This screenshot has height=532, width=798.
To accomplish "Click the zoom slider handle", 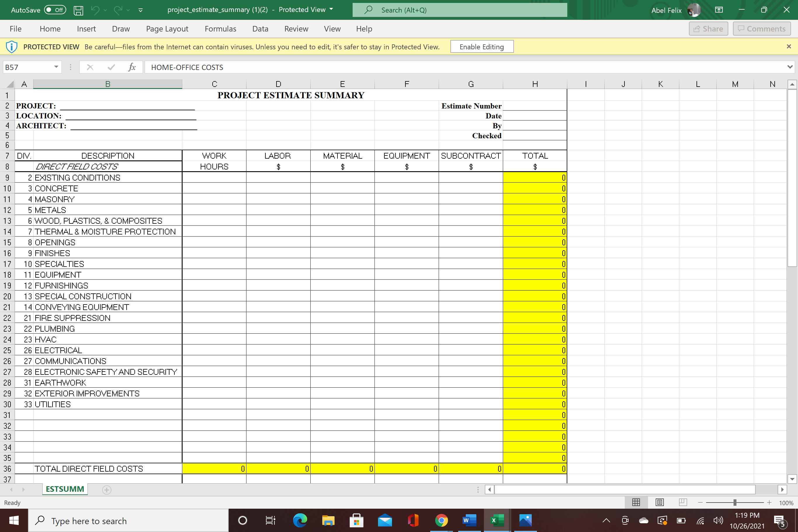I will pyautogui.click(x=734, y=503).
